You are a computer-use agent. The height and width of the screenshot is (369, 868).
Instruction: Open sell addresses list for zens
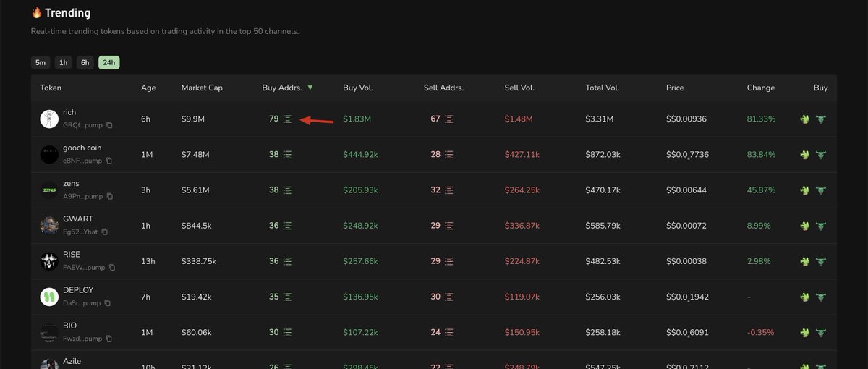[x=449, y=190]
